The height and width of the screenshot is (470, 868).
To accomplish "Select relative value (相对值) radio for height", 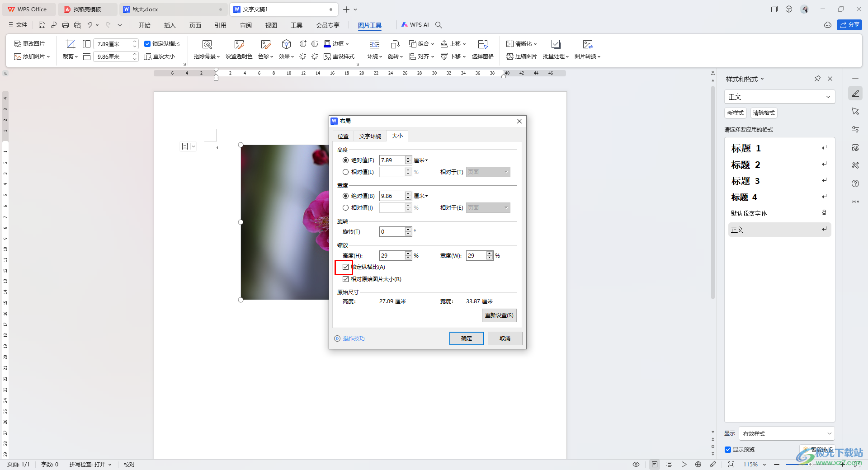I will point(346,172).
